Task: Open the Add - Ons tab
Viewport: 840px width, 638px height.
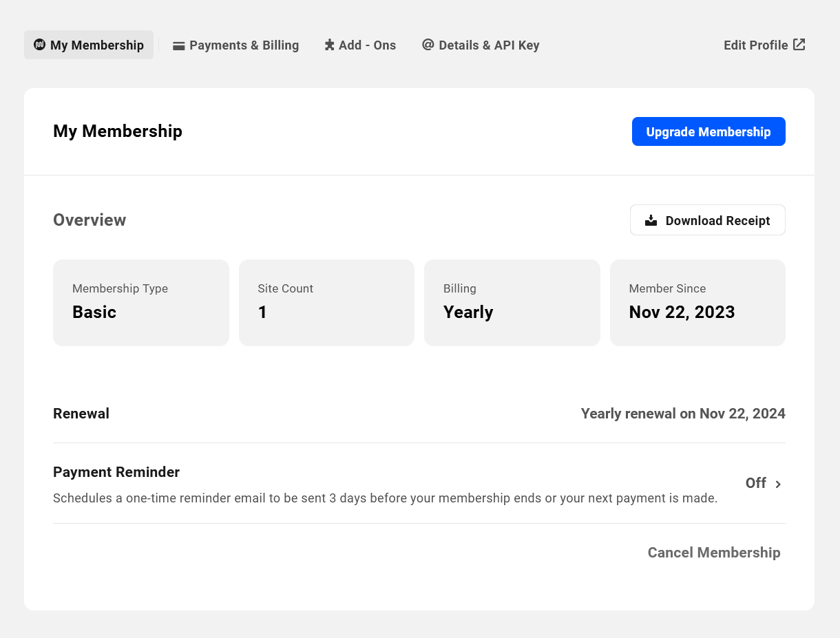Action: click(360, 45)
